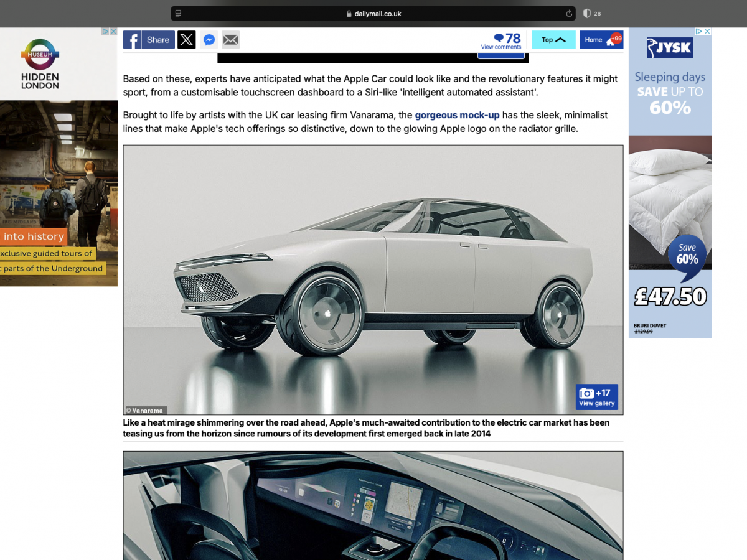Click the reload page icon in address bar
747x560 pixels.
point(569,14)
